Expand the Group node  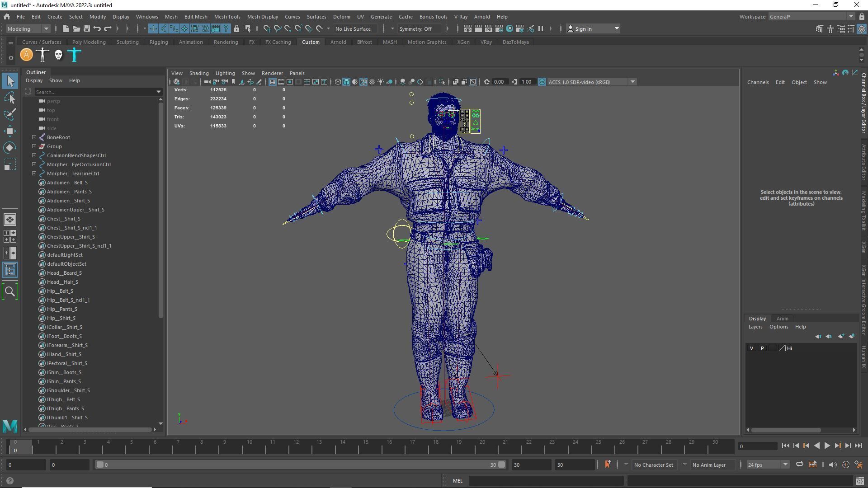pos(34,146)
